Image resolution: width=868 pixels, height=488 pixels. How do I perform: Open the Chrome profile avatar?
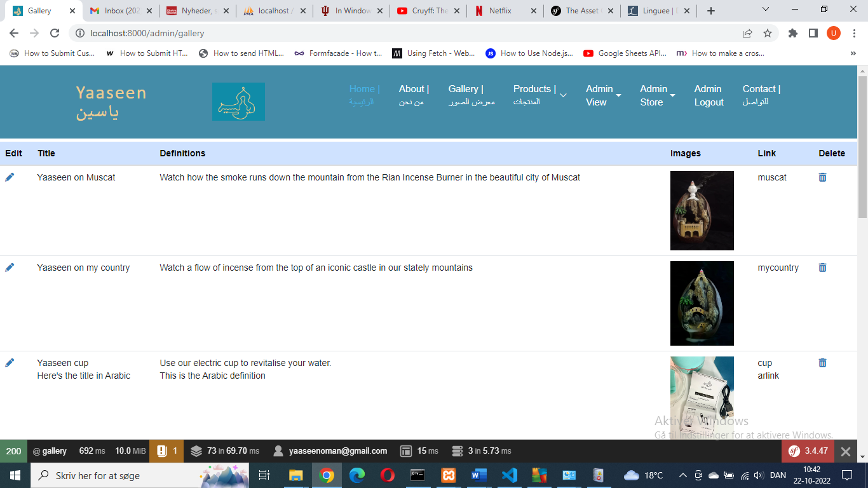pyautogui.click(x=834, y=33)
